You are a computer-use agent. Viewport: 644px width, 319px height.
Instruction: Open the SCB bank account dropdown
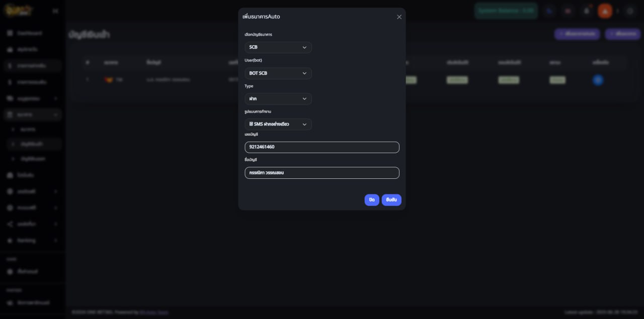click(x=278, y=47)
